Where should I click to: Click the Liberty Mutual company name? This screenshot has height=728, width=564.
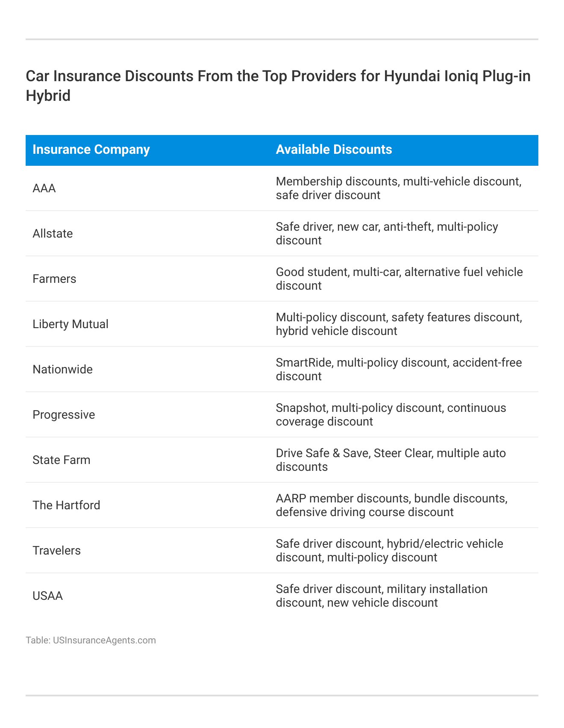click(x=70, y=324)
